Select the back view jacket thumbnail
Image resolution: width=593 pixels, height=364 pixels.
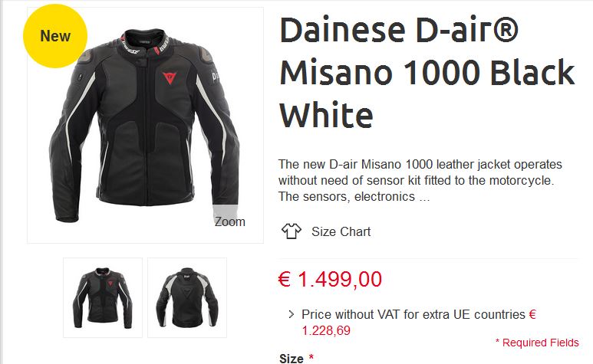187,297
